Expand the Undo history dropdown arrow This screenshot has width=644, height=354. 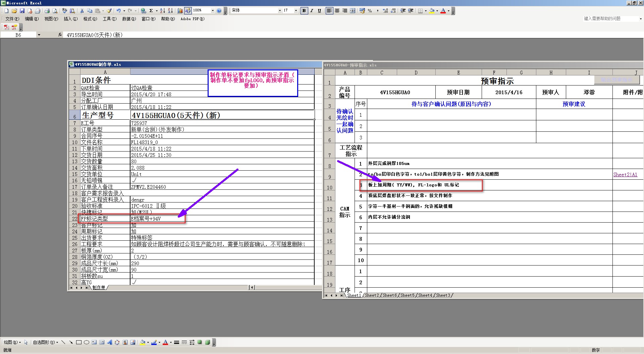tap(124, 11)
